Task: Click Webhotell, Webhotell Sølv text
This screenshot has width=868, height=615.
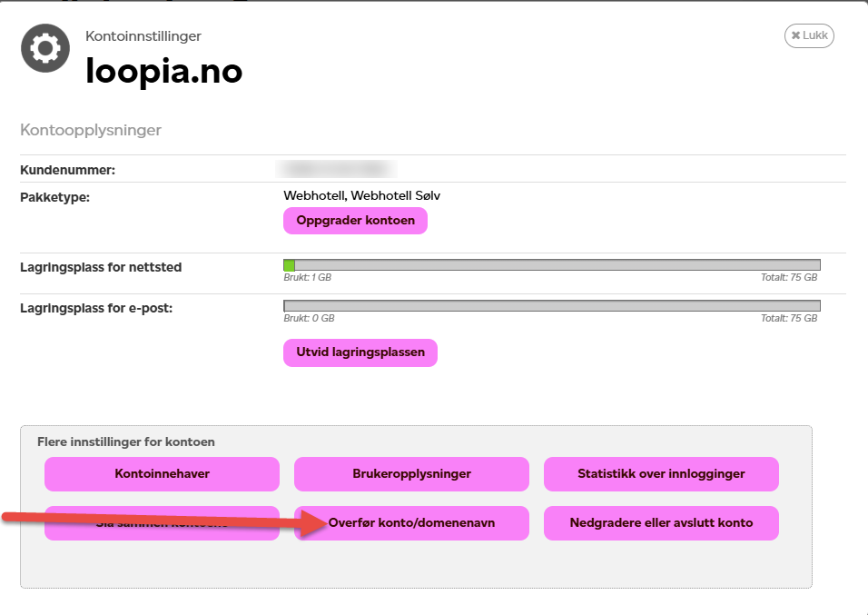Action: pos(362,195)
